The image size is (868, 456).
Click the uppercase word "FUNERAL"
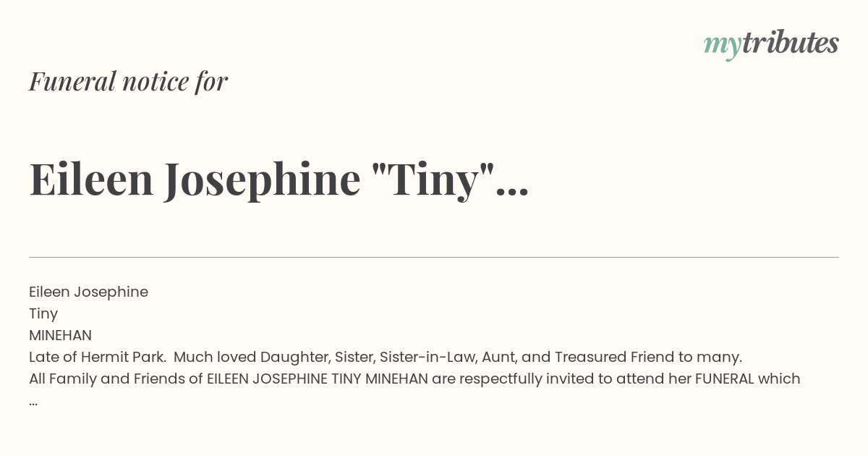click(x=725, y=379)
